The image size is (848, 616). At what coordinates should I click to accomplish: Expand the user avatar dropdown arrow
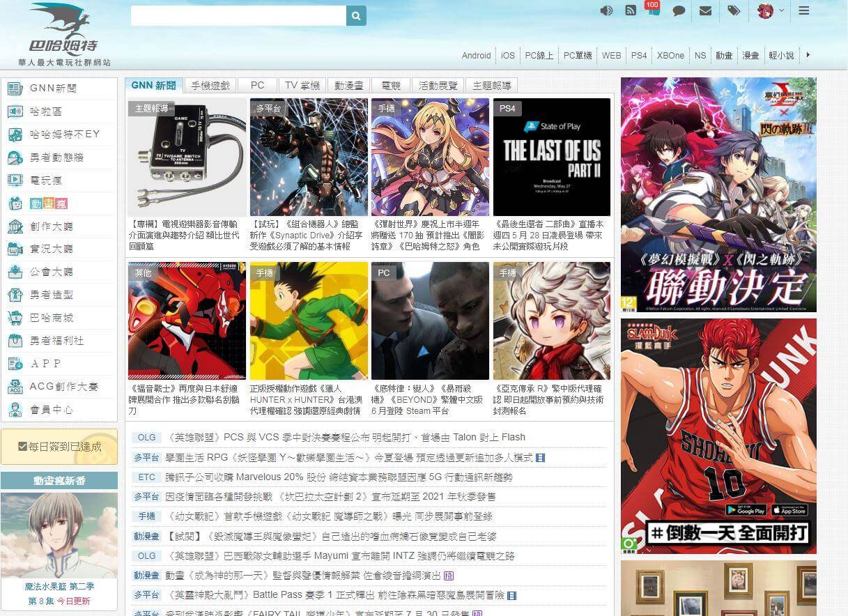click(781, 10)
